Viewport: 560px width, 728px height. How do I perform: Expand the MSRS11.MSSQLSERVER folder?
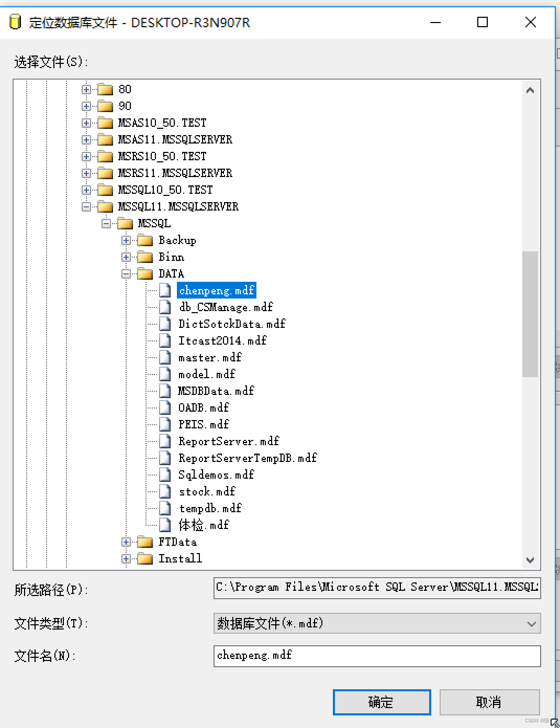pyautogui.click(x=86, y=173)
